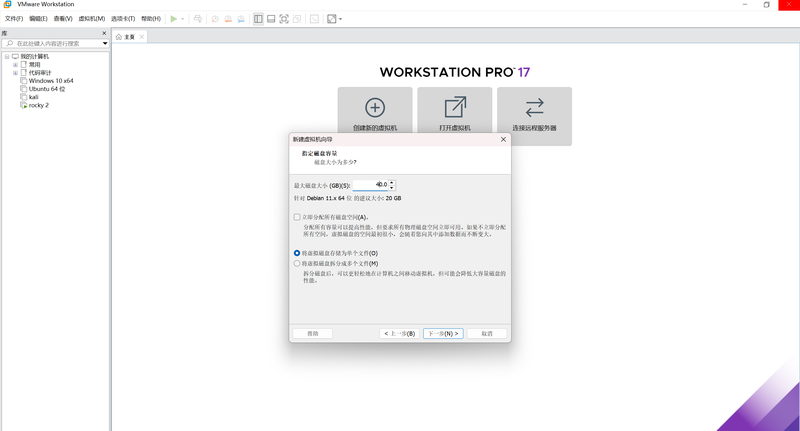Viewport: 800px width, 431px height.
Task: Click the 取消 cancel button
Action: pos(487,334)
